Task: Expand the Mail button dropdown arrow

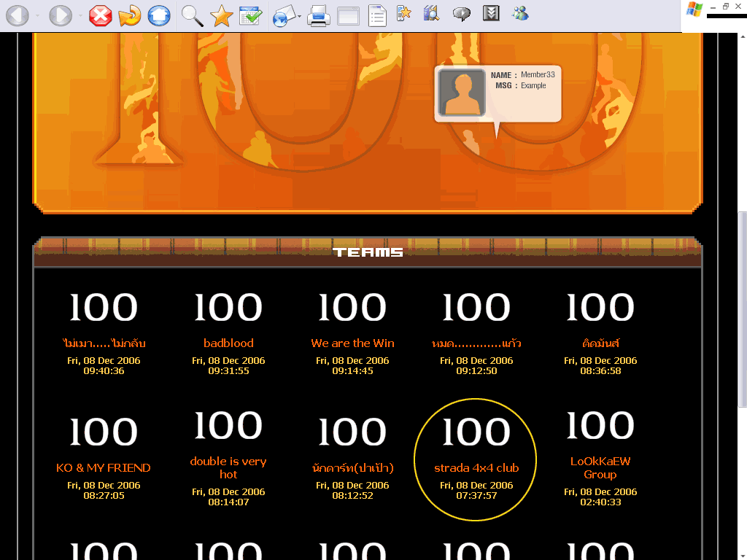Action: (299, 15)
